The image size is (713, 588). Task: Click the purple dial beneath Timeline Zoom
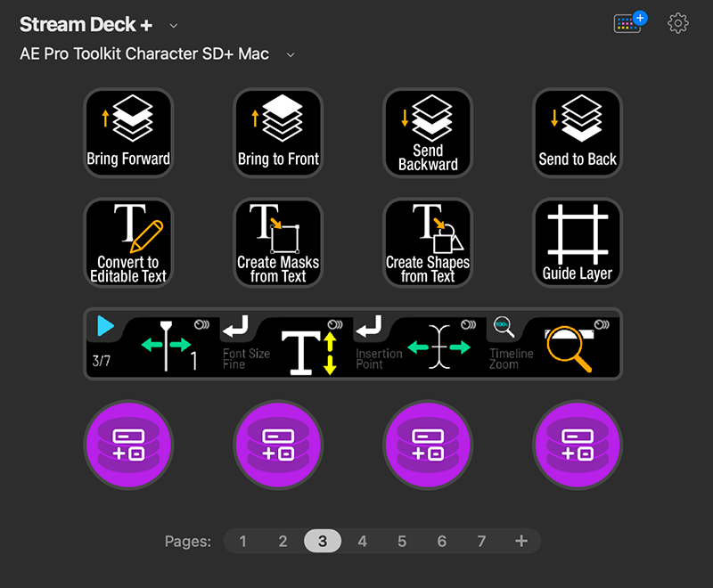(x=578, y=445)
